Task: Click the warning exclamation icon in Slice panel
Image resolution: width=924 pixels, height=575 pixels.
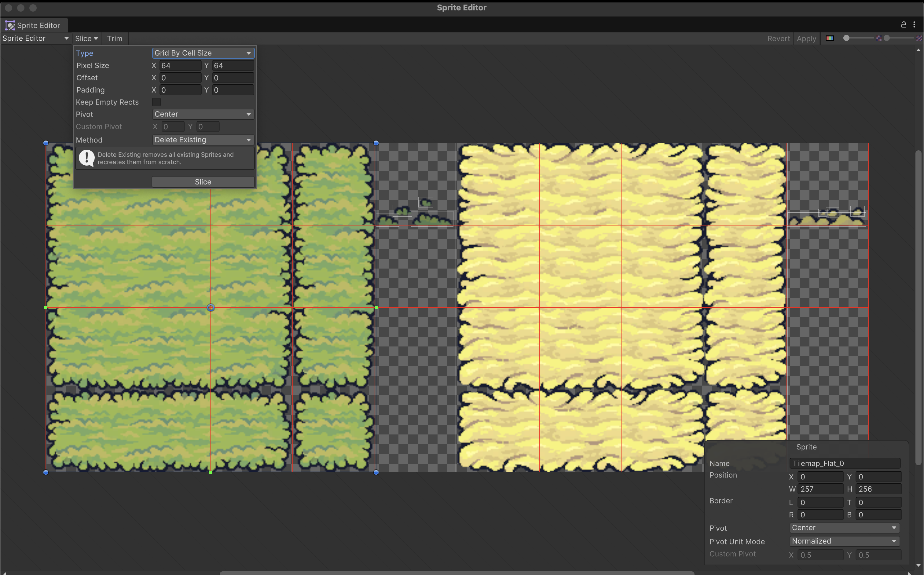Action: pos(87,158)
